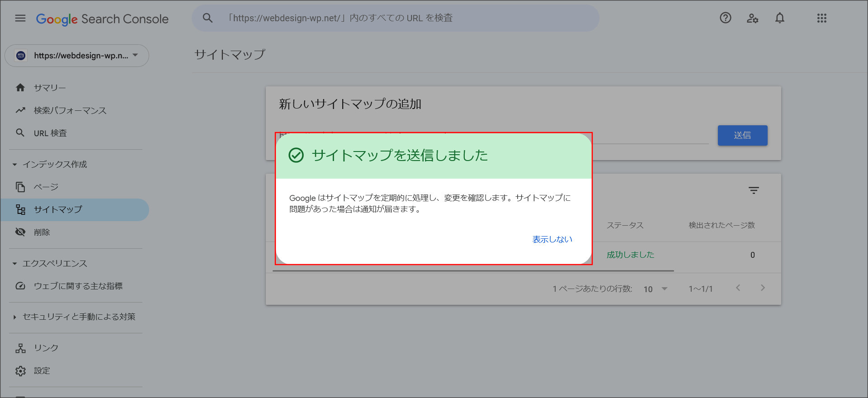Collapse the エクスペリエンス section
868x398 pixels.
click(x=14, y=264)
